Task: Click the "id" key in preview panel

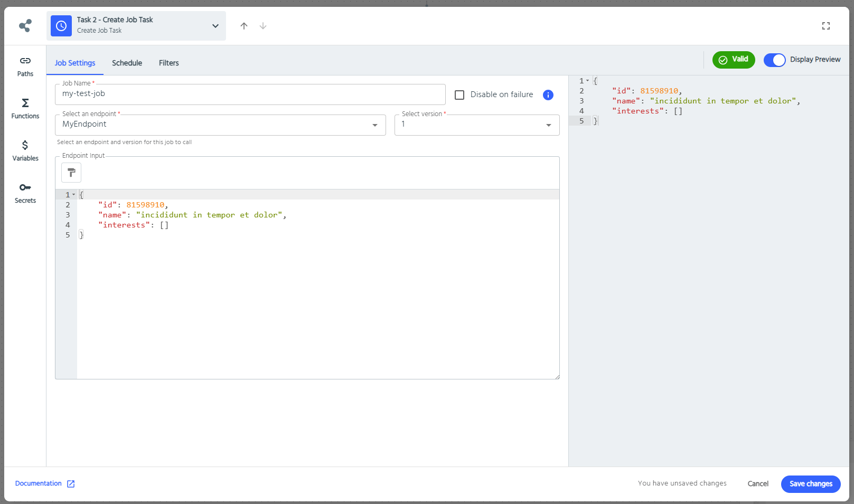Action: pos(622,91)
